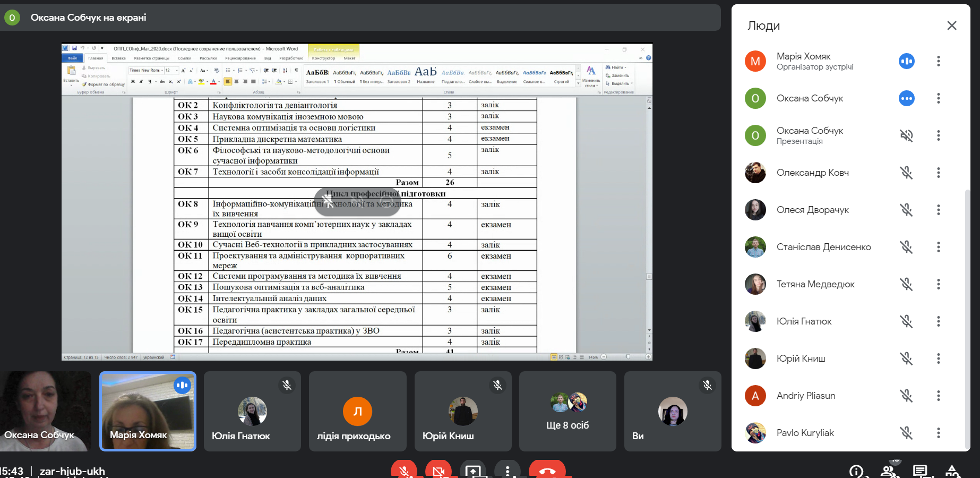Open options menu for Марія Хомяк
980x478 pixels.
tap(938, 61)
